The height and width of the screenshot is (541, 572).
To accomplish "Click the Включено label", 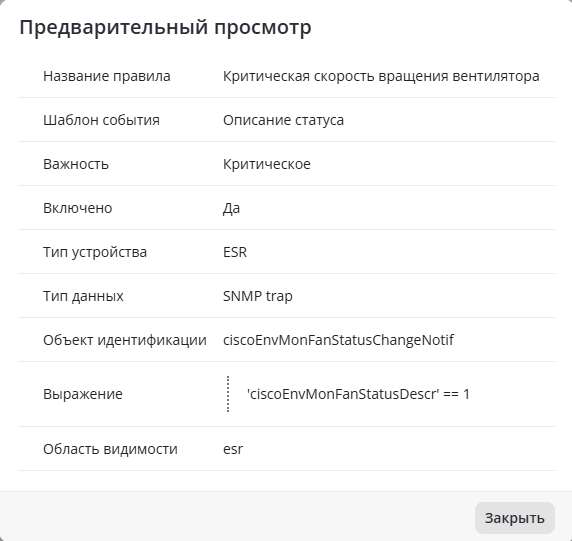I will 77,208.
